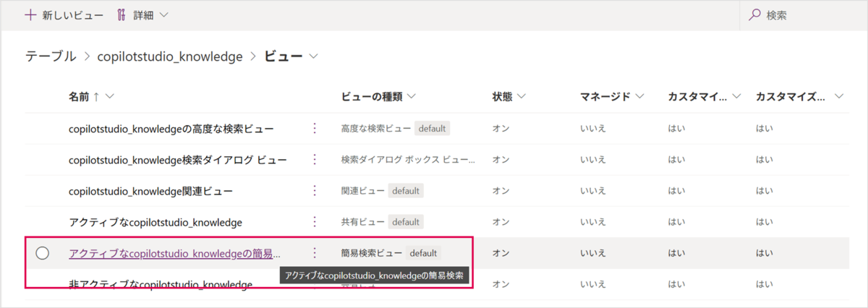Open more options for the 簡易検索ビュー row
868x308 pixels.
pos(315,253)
